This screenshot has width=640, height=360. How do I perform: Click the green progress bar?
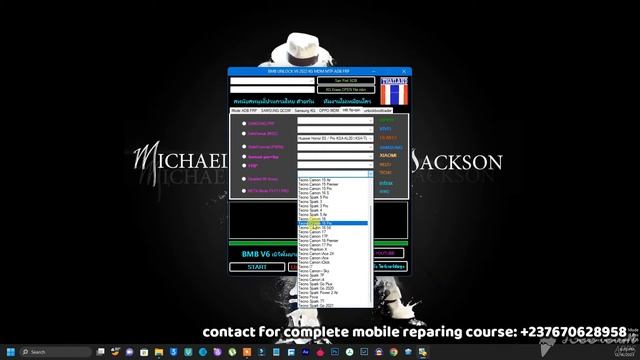318,243
